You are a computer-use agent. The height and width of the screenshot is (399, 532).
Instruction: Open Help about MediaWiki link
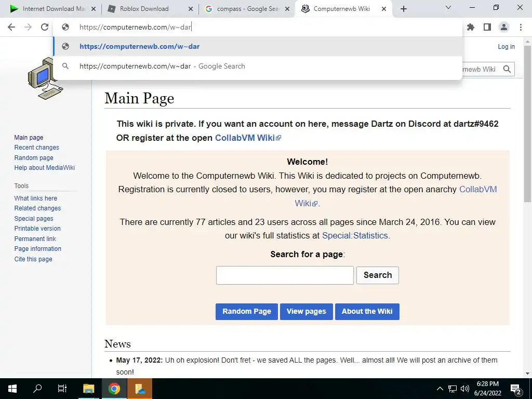[45, 168]
